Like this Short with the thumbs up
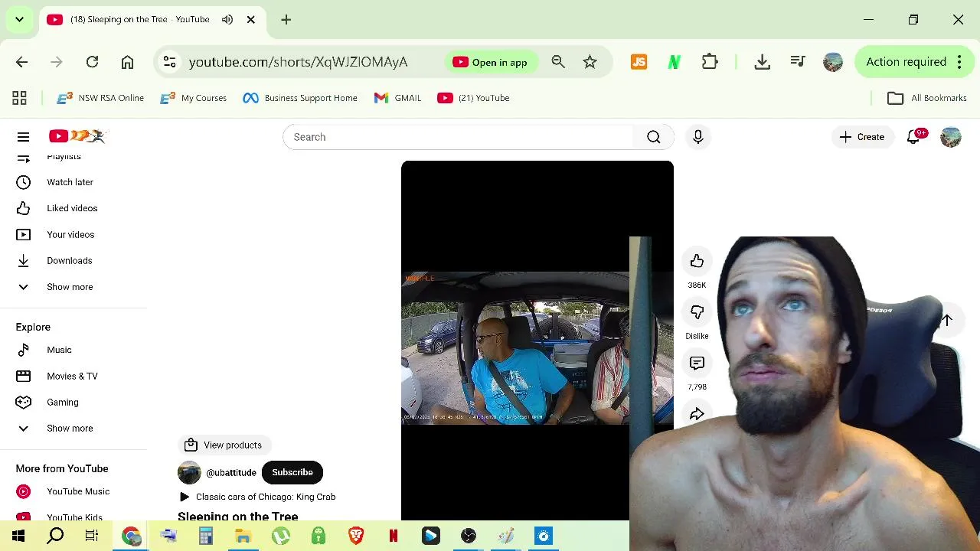 click(x=697, y=262)
